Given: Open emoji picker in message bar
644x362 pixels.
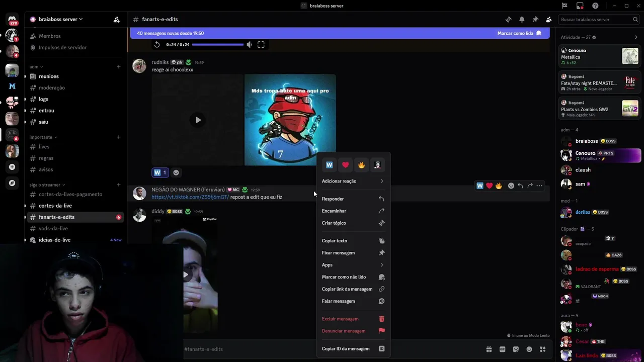Looking at the screenshot, I should pos(529,349).
